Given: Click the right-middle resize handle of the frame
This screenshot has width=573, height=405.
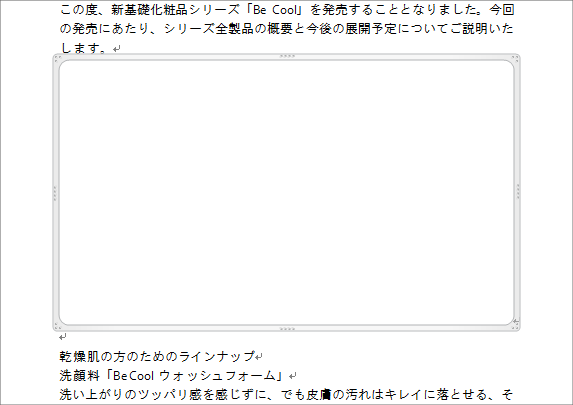Looking at the screenshot, I should click(518, 192).
